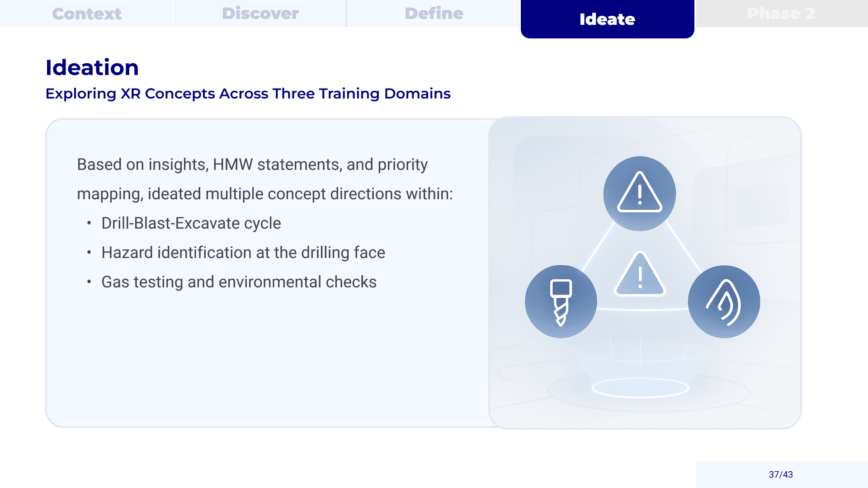Click the Exploring XR Concepts subtitle
Viewport: 868px width, 488px height.
248,94
